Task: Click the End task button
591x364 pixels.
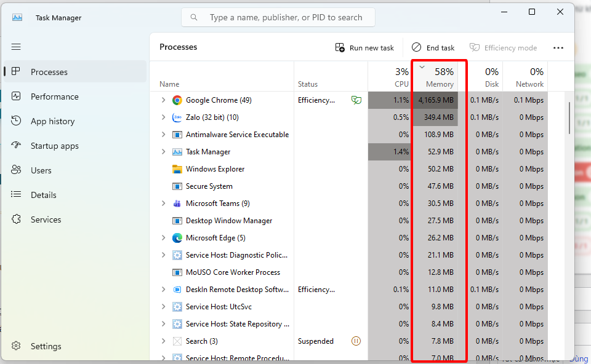Action: pyautogui.click(x=433, y=48)
